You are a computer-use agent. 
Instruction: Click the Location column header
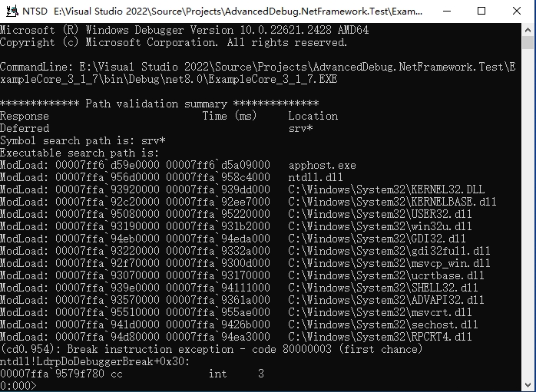pos(313,116)
